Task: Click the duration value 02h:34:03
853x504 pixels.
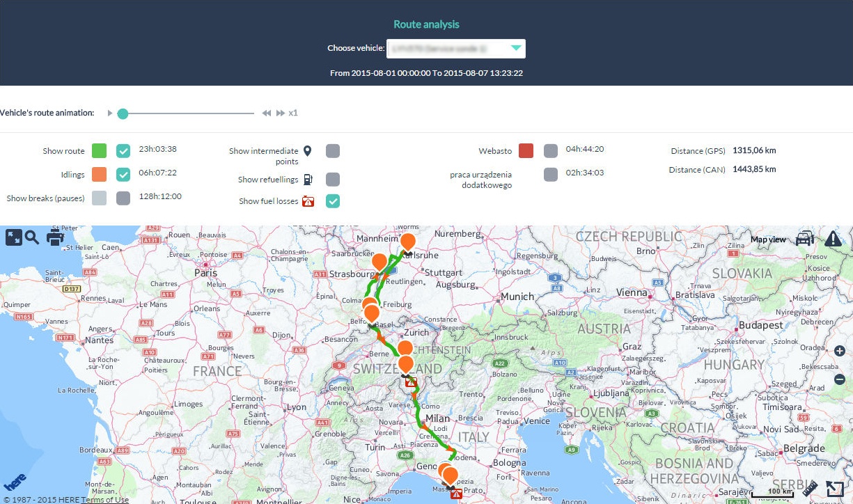Action: [x=585, y=173]
